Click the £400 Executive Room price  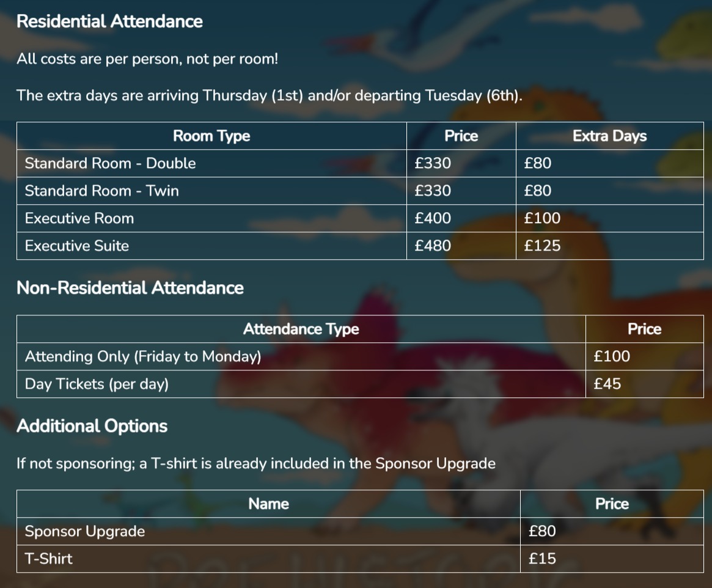coord(432,218)
